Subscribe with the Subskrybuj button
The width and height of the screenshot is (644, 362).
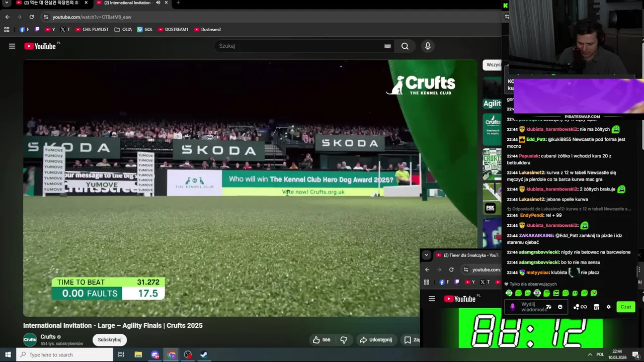click(109, 340)
